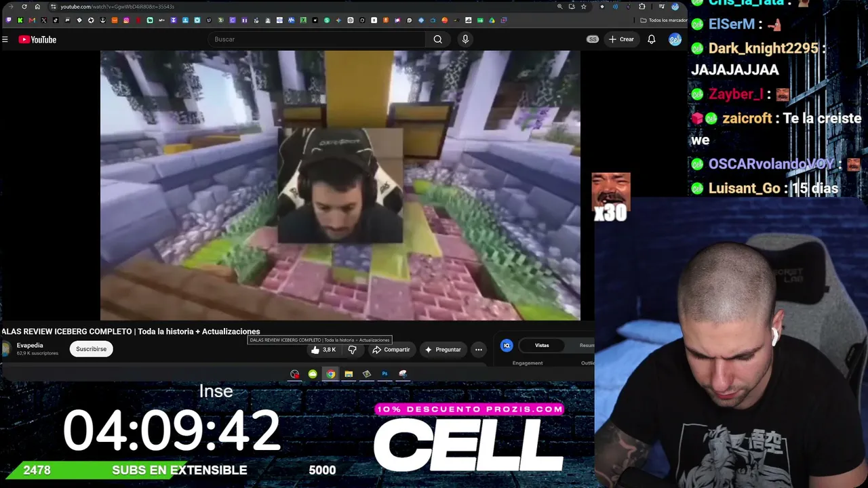Dislike the video with thumbs down
Viewport: 868px width, 488px height.
352,350
